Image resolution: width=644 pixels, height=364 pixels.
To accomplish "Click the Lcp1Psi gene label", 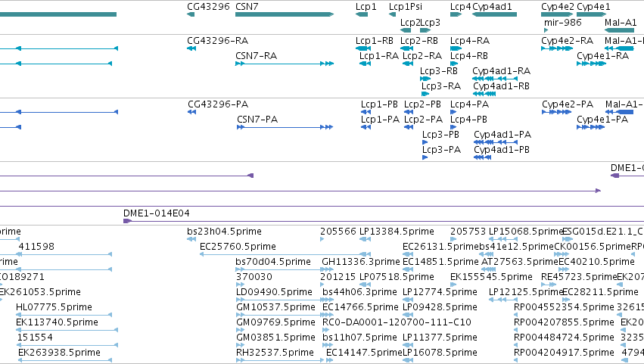I will [x=405, y=7].
